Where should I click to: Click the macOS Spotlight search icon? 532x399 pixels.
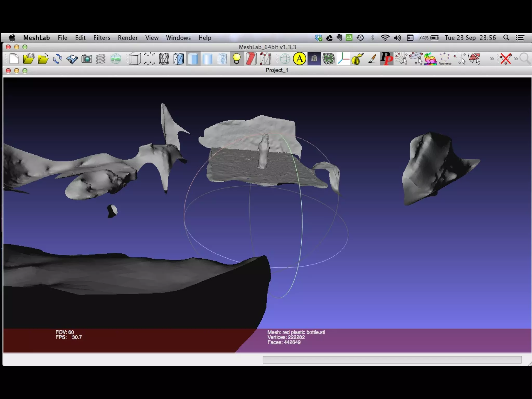[x=506, y=38]
